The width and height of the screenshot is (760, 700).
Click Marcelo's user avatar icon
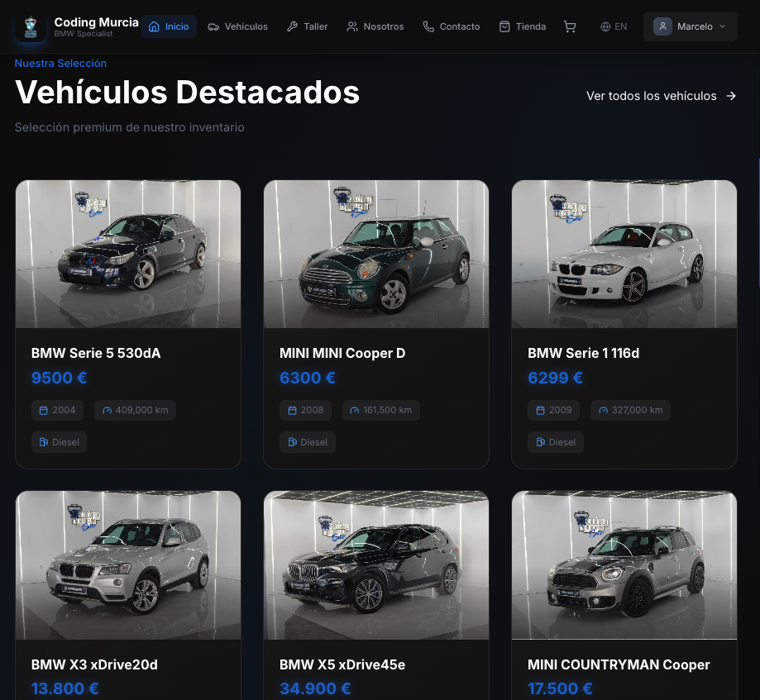[x=662, y=26]
